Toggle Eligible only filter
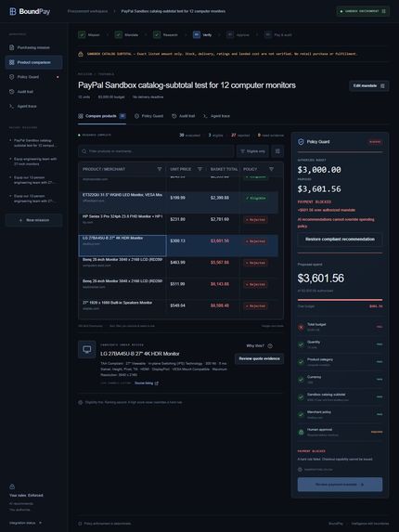Image resolution: width=399 pixels, height=532 pixels. (x=253, y=151)
